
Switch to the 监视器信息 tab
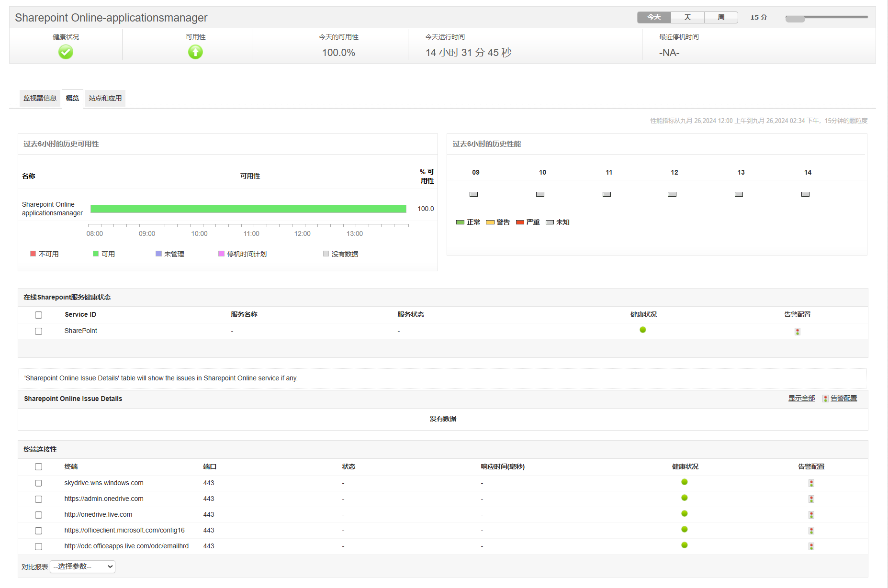point(40,98)
